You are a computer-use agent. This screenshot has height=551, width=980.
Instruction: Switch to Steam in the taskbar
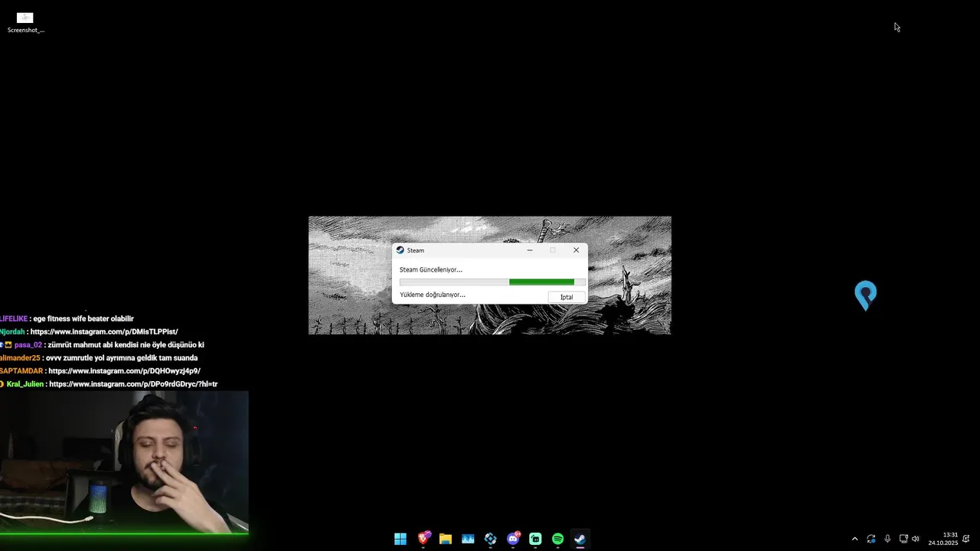580,539
